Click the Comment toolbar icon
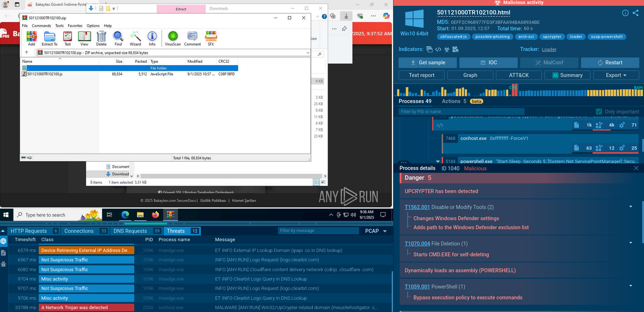Viewport: 644px width, 312px height. [192, 38]
